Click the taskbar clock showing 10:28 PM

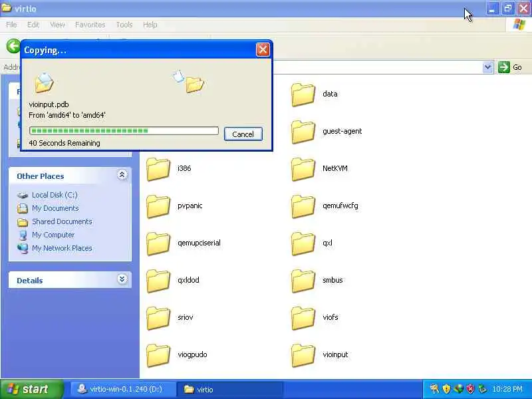(507, 389)
